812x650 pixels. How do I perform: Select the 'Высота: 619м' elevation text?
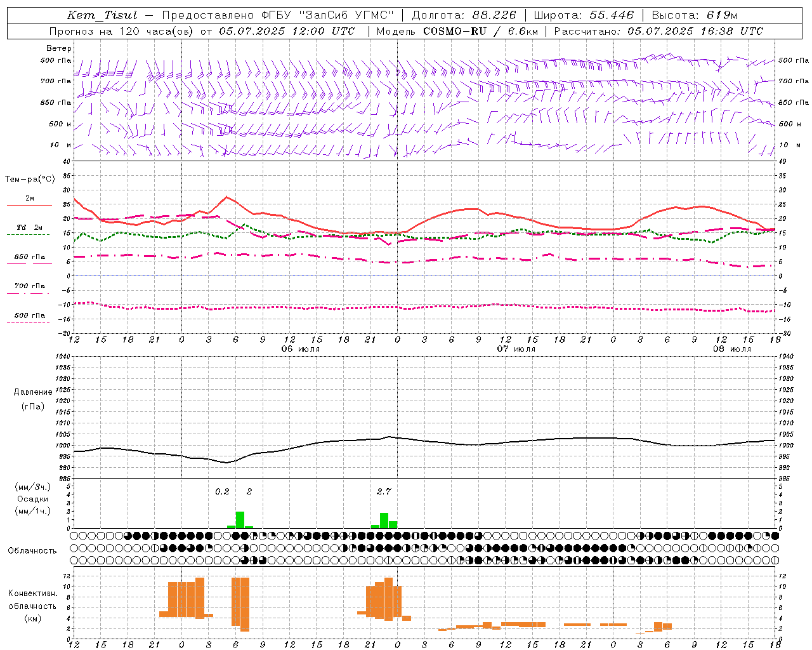pos(695,15)
